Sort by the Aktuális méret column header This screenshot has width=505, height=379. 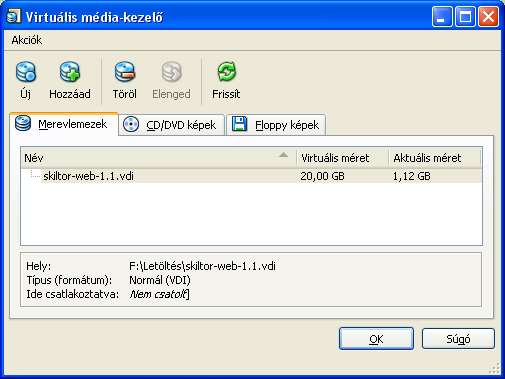click(x=435, y=158)
